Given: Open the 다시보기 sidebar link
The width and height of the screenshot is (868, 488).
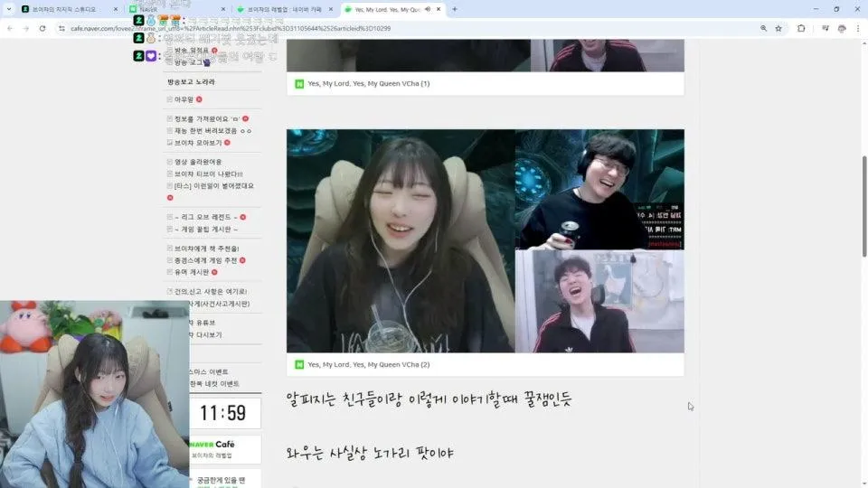Looking at the screenshot, I should pos(206,334).
